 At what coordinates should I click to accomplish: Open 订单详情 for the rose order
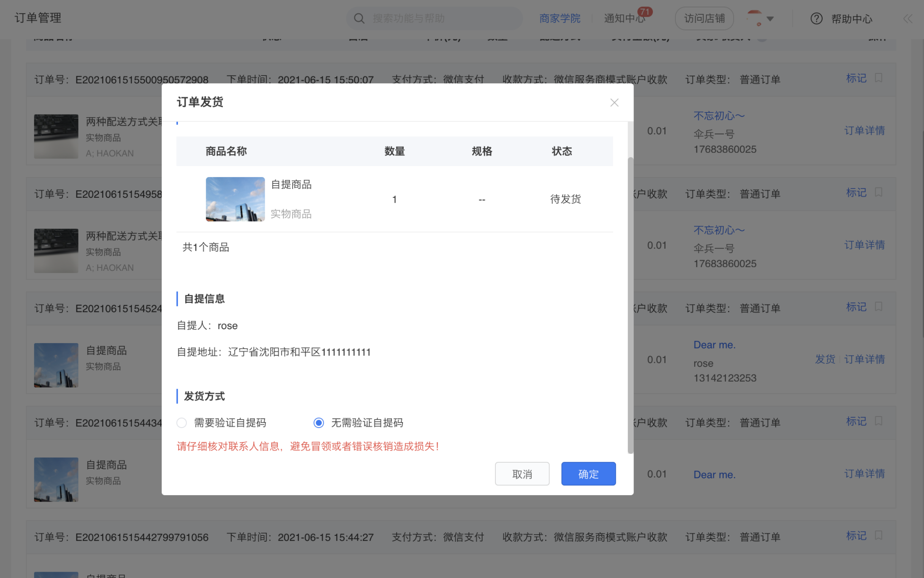pos(864,359)
